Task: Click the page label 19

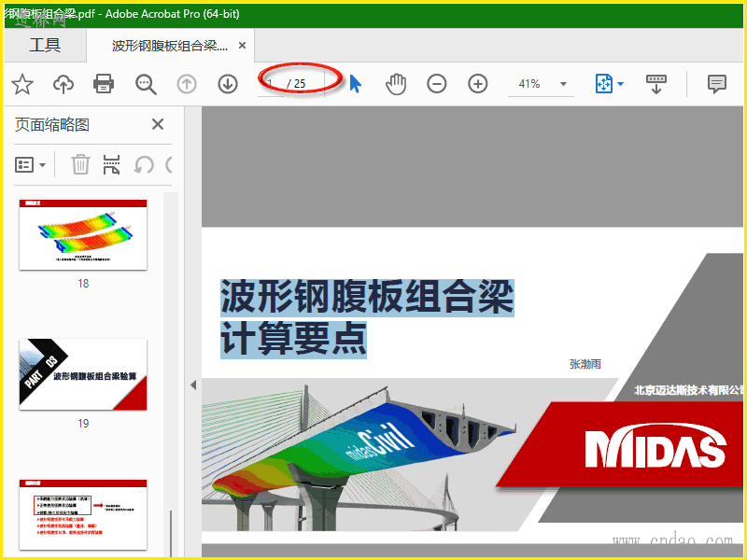Action: click(83, 424)
